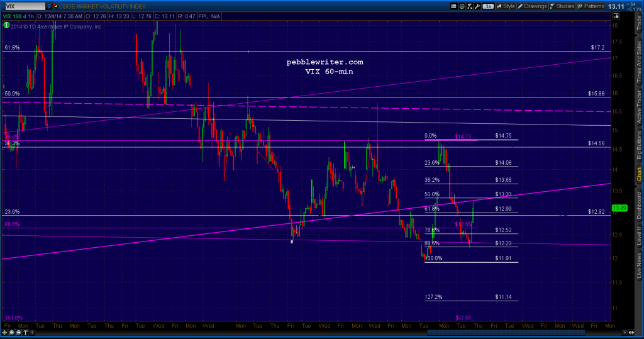Click the C: 13.11 close value

[164, 16]
